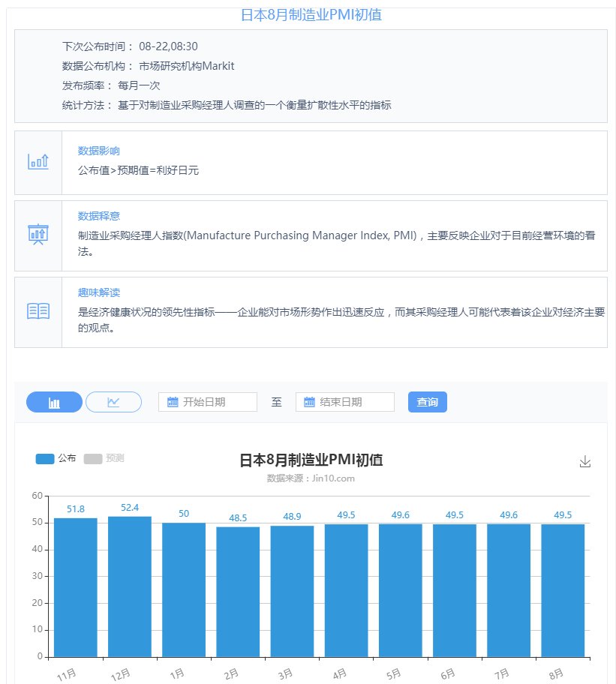Click the 趣味解读 heading
The width and height of the screenshot is (616, 684).
point(98,292)
